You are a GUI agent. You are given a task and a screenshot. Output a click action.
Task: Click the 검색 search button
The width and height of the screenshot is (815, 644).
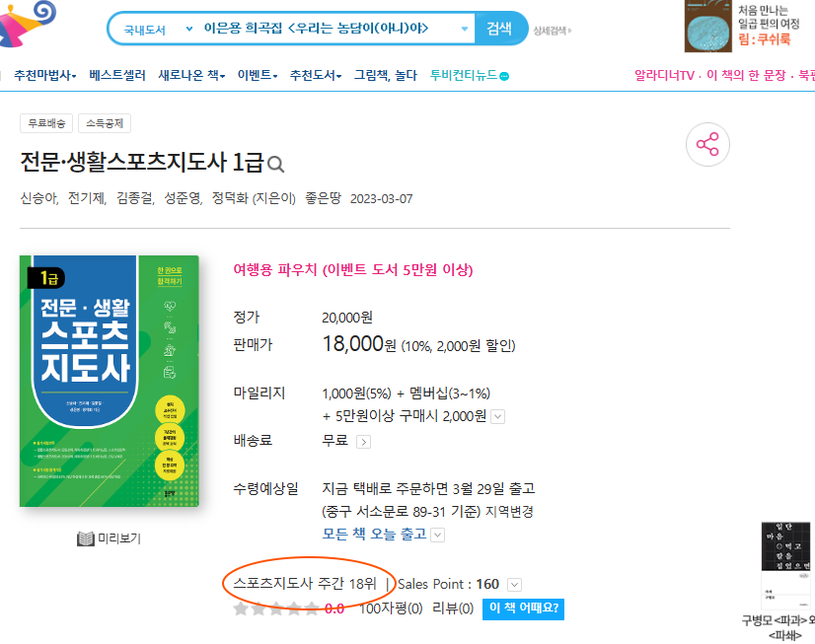499,29
